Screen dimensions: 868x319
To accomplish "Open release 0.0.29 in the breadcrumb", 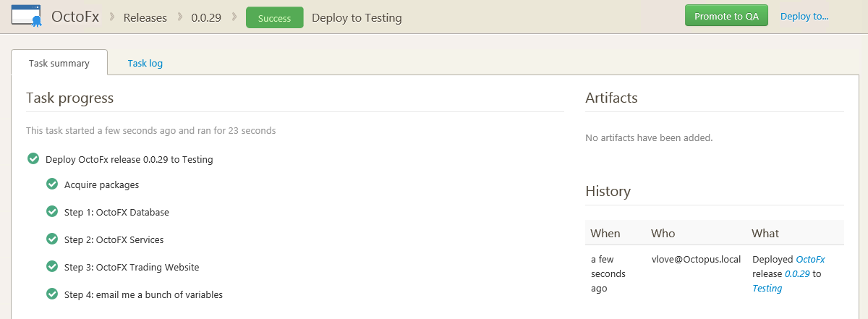I will [x=206, y=17].
